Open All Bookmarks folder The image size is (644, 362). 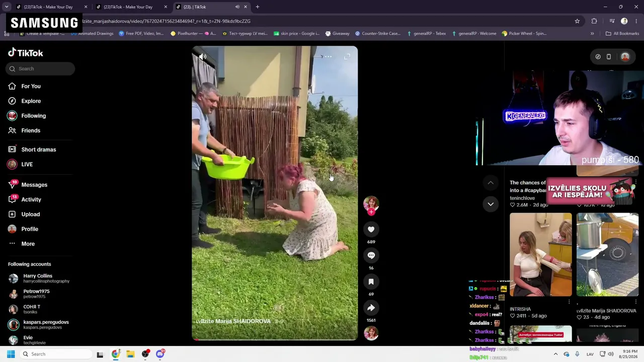(x=622, y=34)
